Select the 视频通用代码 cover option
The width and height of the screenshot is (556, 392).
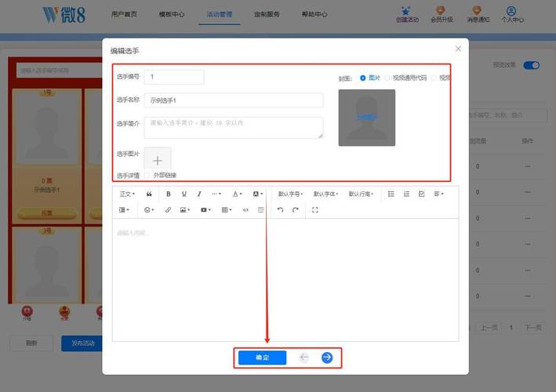click(x=387, y=78)
